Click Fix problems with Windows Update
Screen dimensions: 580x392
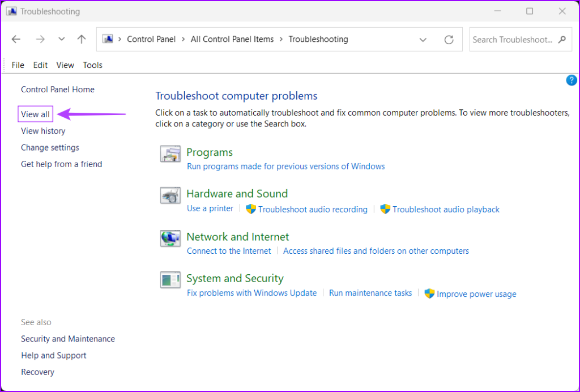pyautogui.click(x=252, y=293)
